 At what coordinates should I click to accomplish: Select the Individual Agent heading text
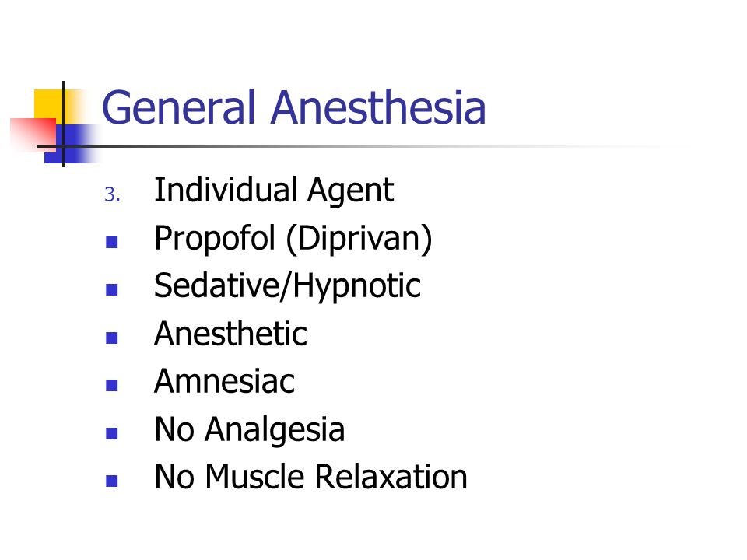pos(274,190)
